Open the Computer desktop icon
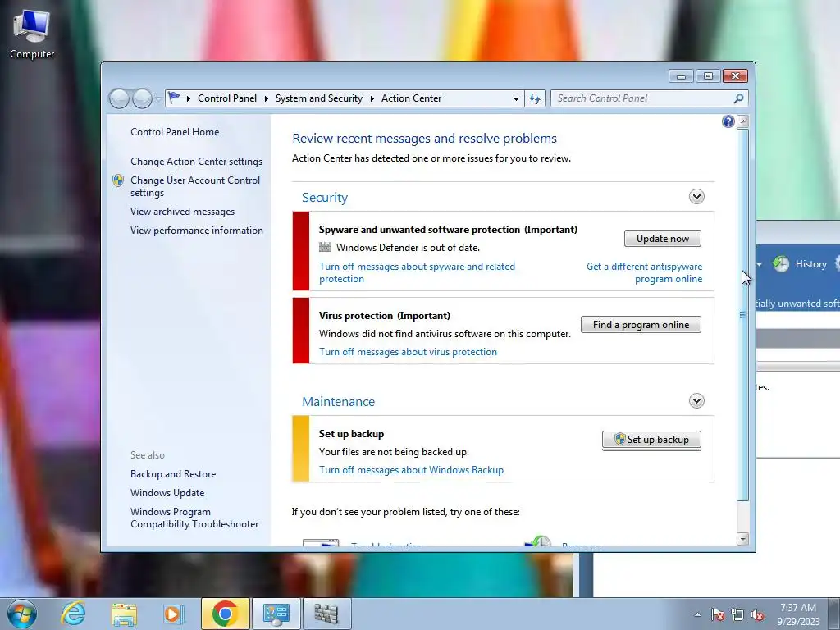The image size is (840, 630). point(32,34)
